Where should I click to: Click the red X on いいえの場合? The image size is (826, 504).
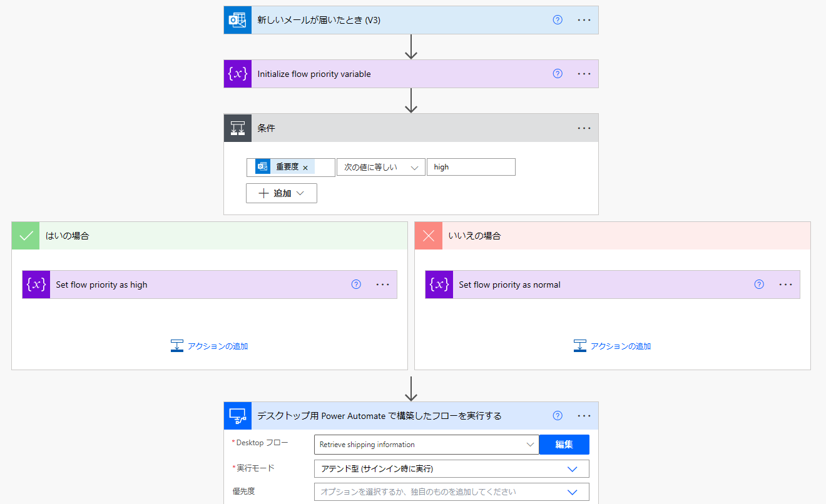pos(429,236)
